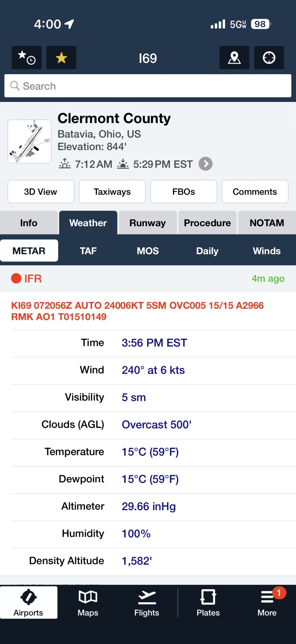Select the MOS forecast segment
This screenshot has height=644, width=296.
(x=148, y=251)
